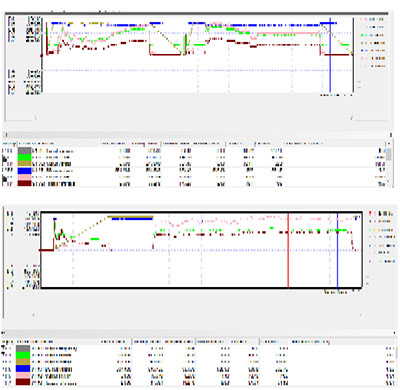Select the green signal swatch in lower table
The width and height of the screenshot is (400, 390).
23,355
